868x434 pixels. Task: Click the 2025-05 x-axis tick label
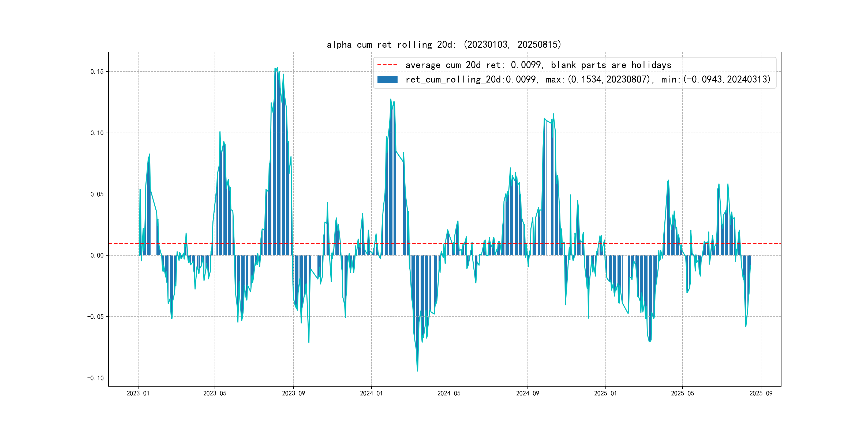tap(682, 393)
